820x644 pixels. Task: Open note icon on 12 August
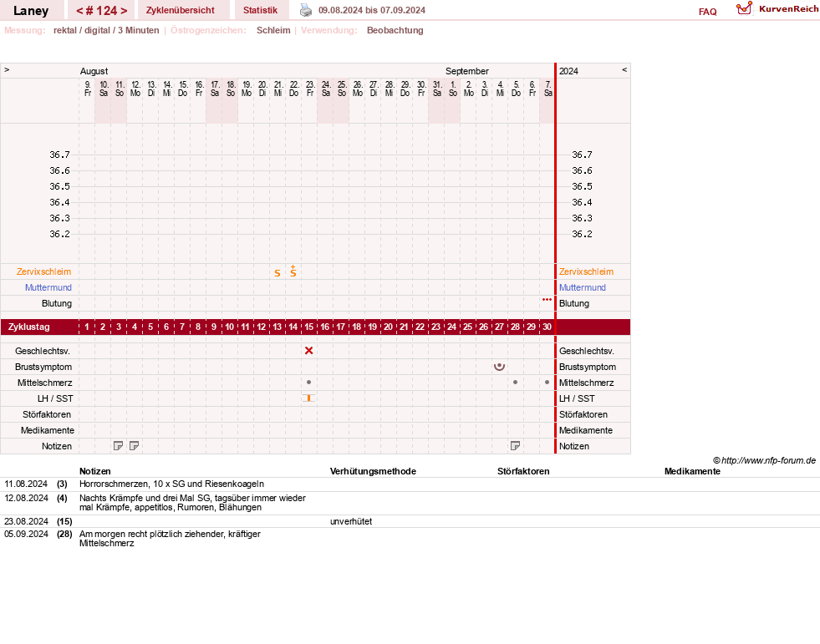coord(134,446)
